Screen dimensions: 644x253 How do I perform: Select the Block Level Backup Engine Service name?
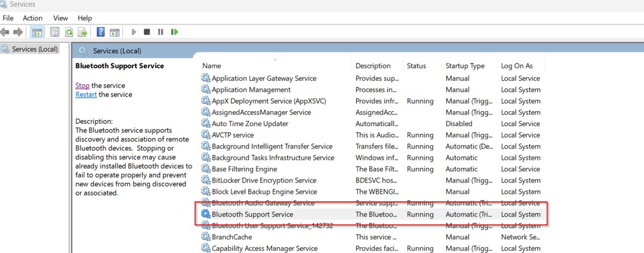coord(265,191)
